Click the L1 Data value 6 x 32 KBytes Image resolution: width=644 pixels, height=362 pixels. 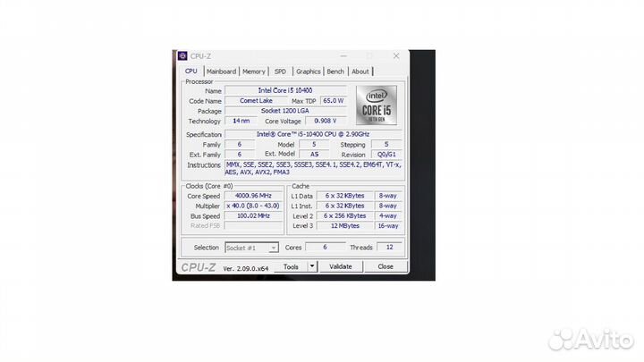click(345, 196)
